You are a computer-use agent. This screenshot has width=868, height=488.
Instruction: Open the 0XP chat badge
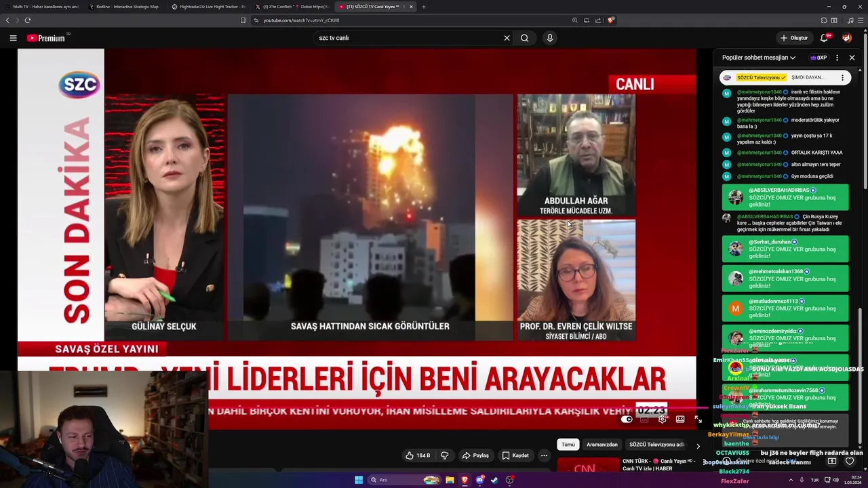coord(818,58)
